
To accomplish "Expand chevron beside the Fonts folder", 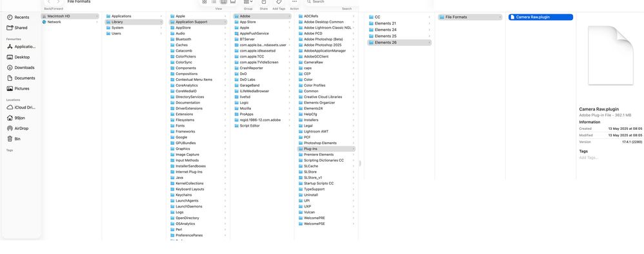I will (x=225, y=125).
